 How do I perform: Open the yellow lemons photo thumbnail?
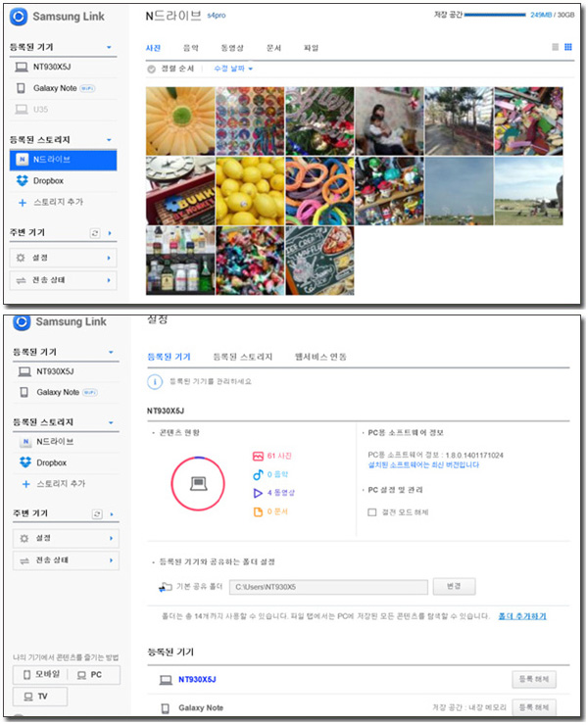[249, 191]
